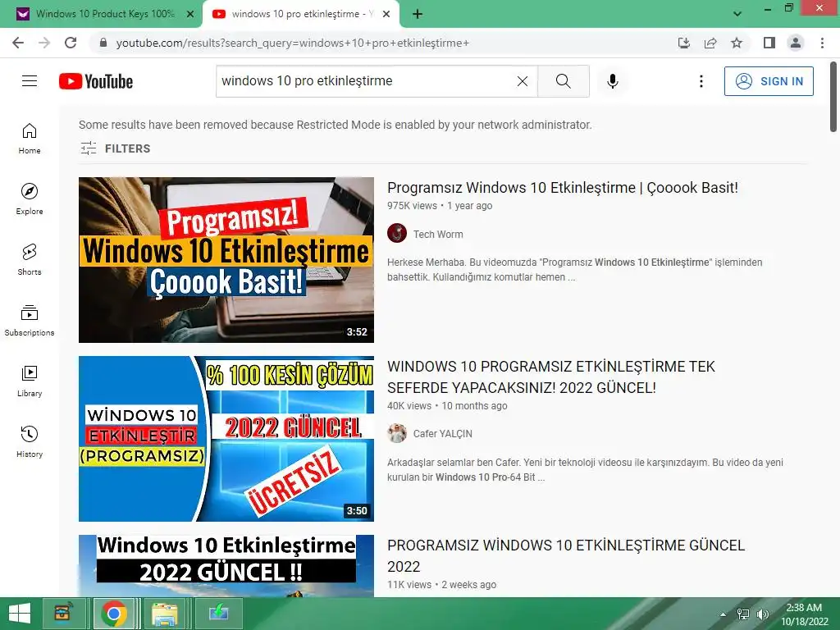Click '40K views' text
840x630 pixels.
[x=409, y=406]
